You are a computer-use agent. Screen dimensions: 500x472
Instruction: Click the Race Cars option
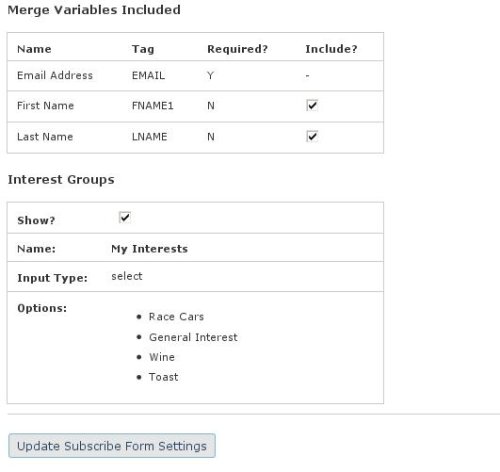click(x=176, y=317)
